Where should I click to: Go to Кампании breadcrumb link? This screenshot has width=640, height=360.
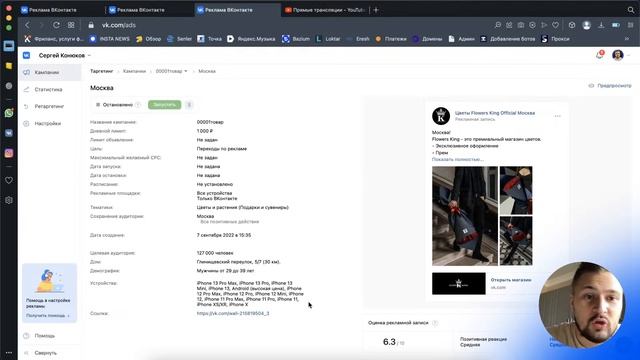(134, 71)
